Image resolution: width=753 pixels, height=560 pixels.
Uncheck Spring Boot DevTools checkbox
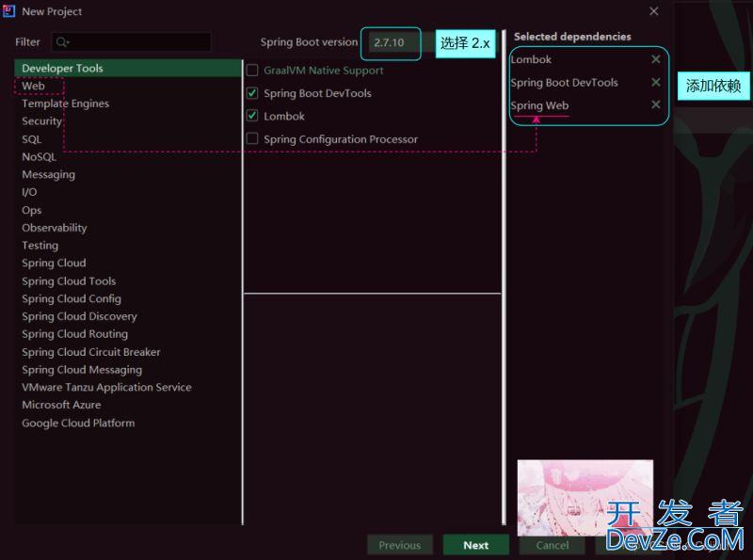coord(252,93)
